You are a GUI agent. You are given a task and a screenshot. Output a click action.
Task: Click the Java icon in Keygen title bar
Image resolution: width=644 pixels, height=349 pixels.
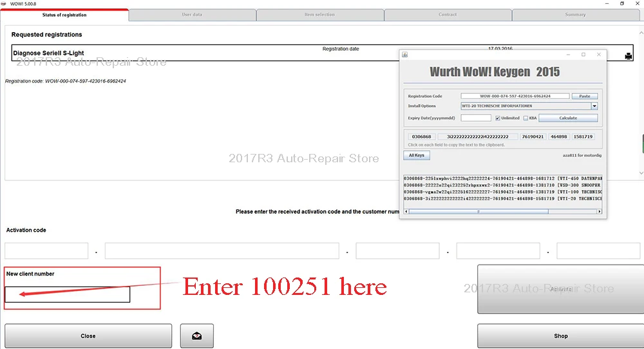(x=404, y=55)
